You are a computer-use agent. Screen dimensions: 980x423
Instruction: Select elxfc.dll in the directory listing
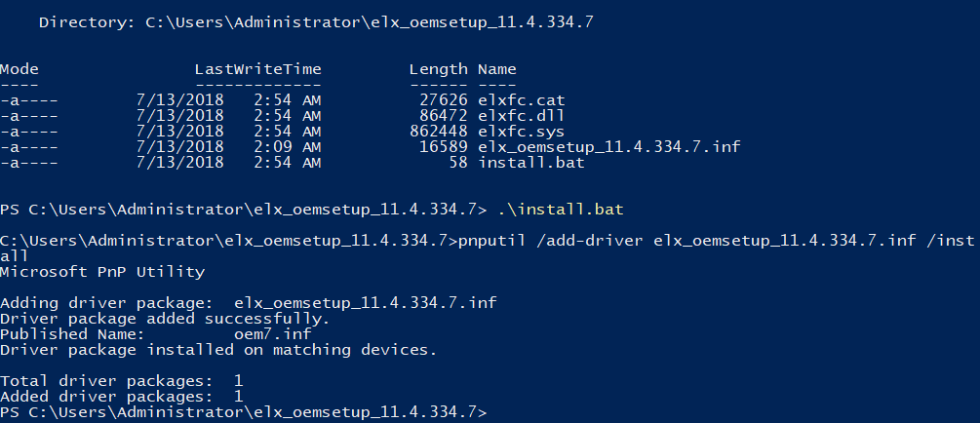pos(521,116)
